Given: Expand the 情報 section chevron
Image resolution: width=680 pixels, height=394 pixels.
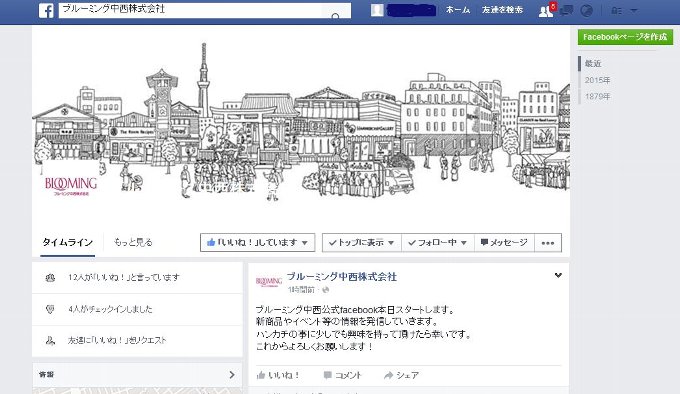Looking at the screenshot, I should click(x=232, y=374).
